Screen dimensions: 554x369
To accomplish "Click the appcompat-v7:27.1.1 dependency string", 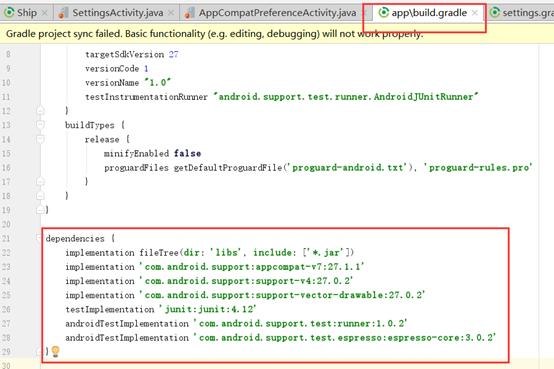I will (252, 267).
